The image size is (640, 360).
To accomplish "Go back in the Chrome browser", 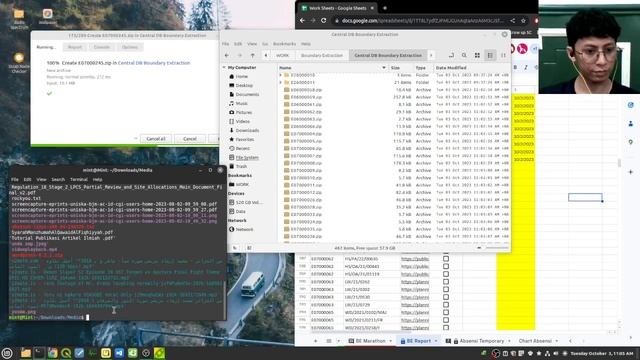I will coord(302,20).
